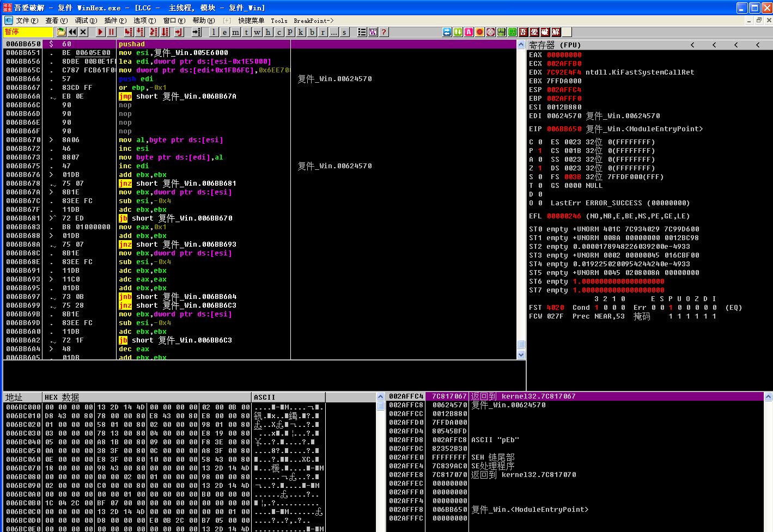The width and height of the screenshot is (773, 532).
Task: Run the program with the red play icon
Action: click(x=100, y=32)
